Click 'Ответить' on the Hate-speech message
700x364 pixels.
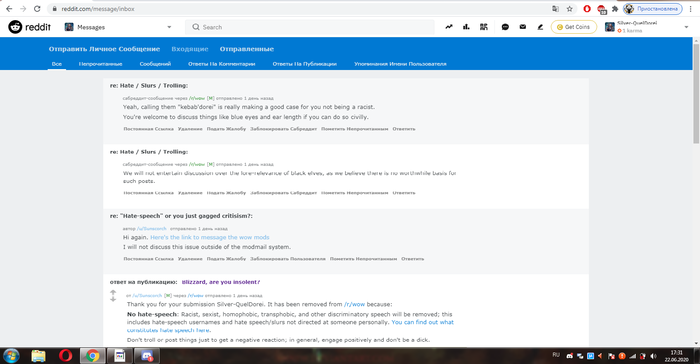[x=412, y=259]
